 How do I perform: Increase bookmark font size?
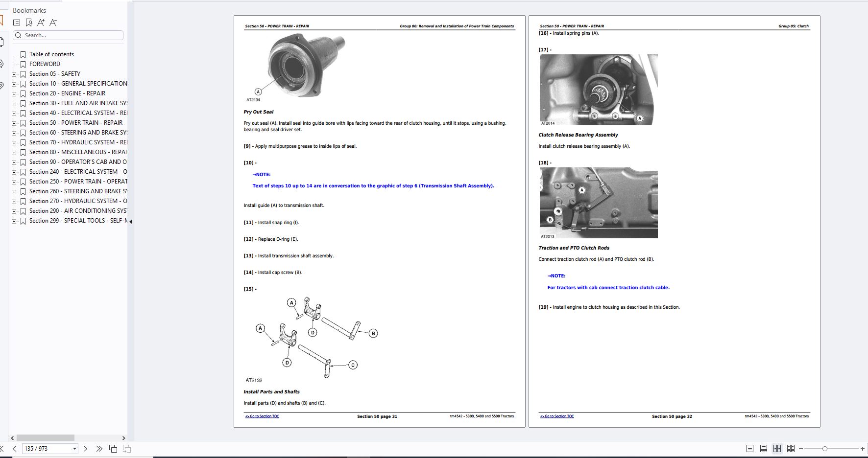pos(41,23)
